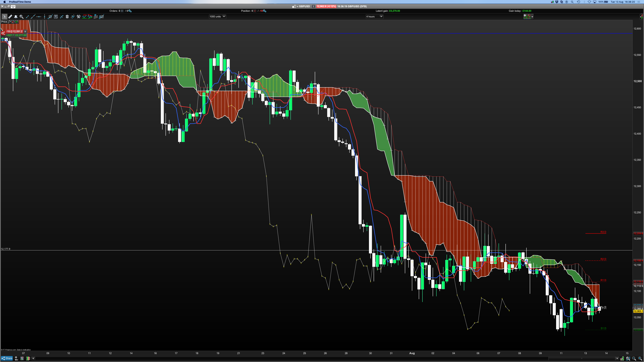Toggle the green up-arrow buy button beside Price

[x=16, y=22]
